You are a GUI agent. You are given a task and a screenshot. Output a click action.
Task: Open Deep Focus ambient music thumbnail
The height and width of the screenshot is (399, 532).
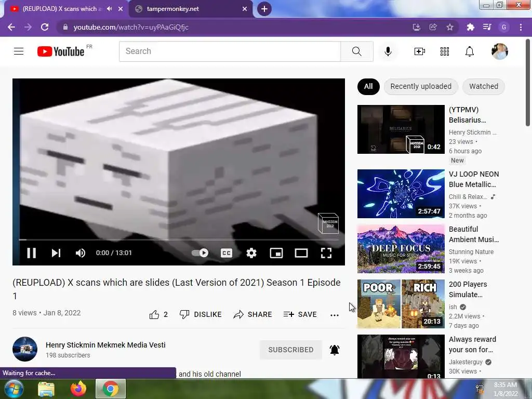[x=401, y=249]
